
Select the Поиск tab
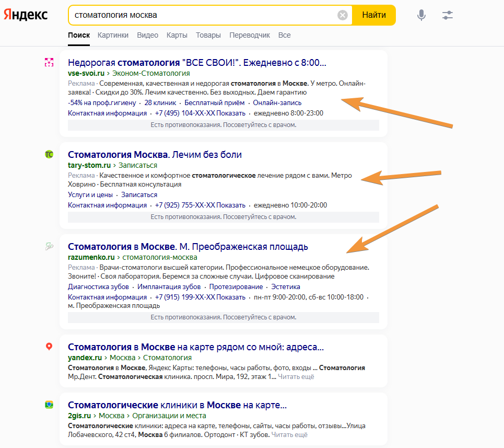pos(79,35)
